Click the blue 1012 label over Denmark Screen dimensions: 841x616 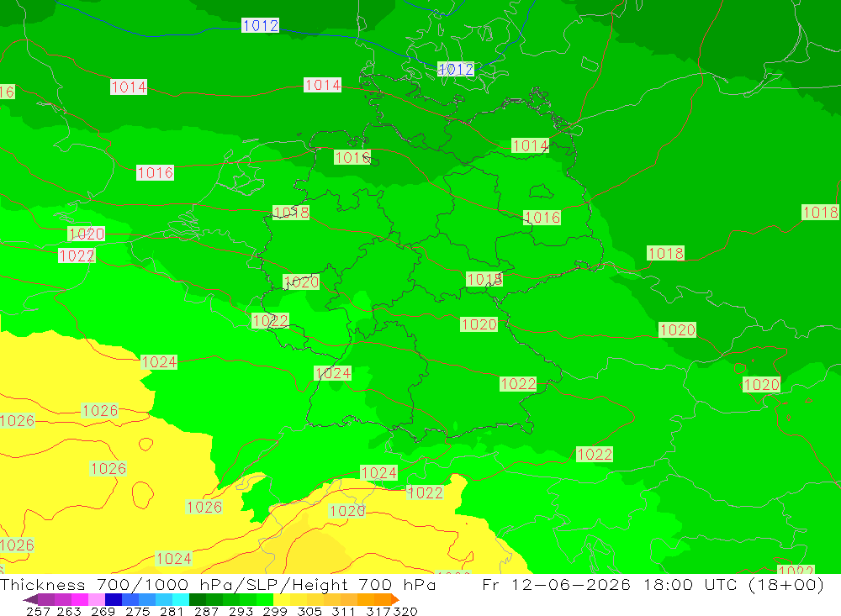pos(456,69)
